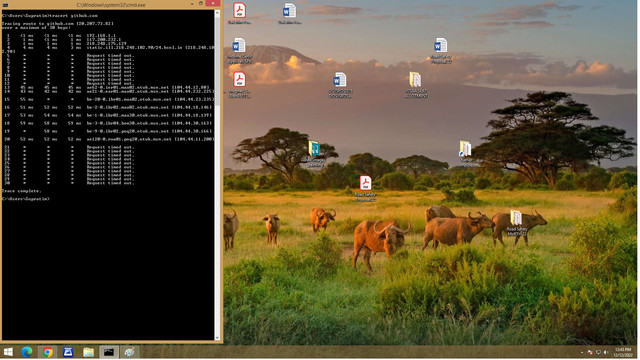Click the cmd scrollbar down arrow
Image resolution: width=640 pixels, height=360 pixels.
(217, 338)
